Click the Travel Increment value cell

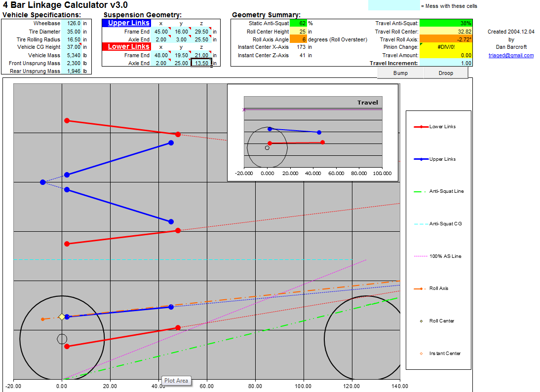click(x=446, y=63)
